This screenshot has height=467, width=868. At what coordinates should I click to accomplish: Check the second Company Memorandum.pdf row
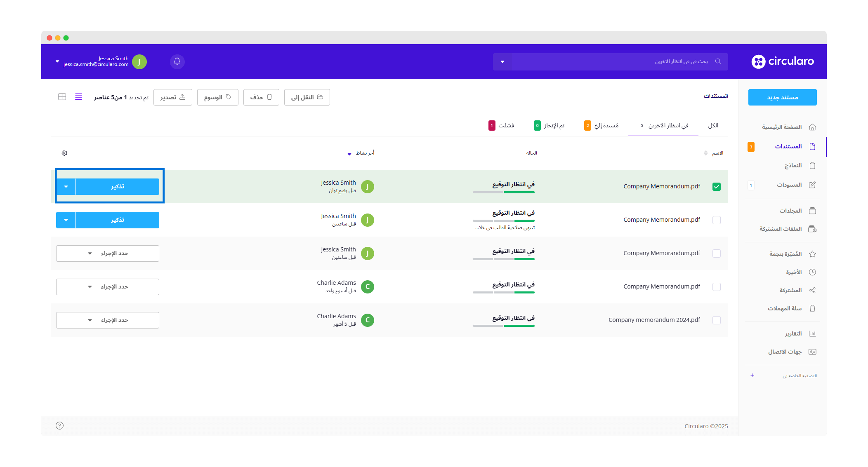pyautogui.click(x=717, y=220)
